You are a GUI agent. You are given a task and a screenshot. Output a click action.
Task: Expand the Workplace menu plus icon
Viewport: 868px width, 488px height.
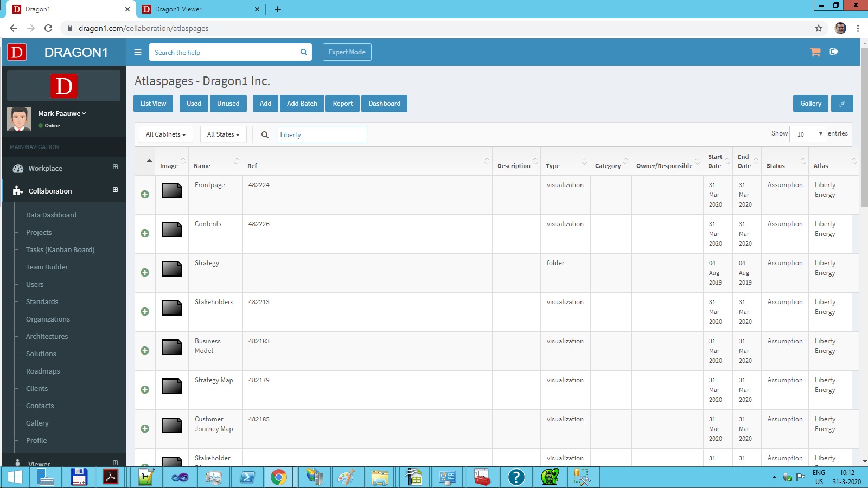(x=115, y=167)
